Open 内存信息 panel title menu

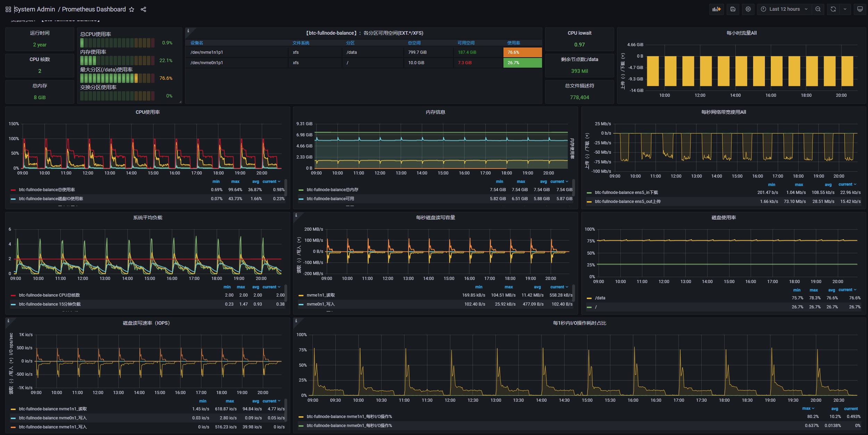(435, 112)
